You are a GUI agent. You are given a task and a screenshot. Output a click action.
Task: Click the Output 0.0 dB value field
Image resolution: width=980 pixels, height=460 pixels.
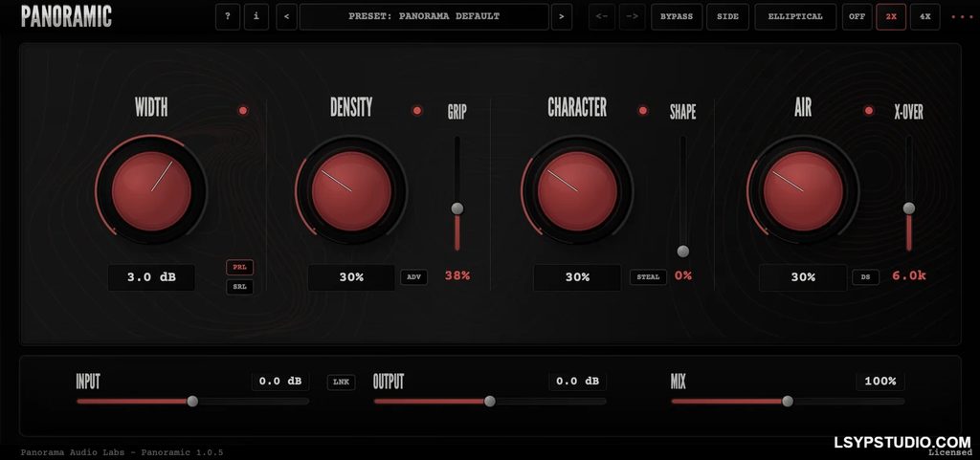tap(577, 382)
